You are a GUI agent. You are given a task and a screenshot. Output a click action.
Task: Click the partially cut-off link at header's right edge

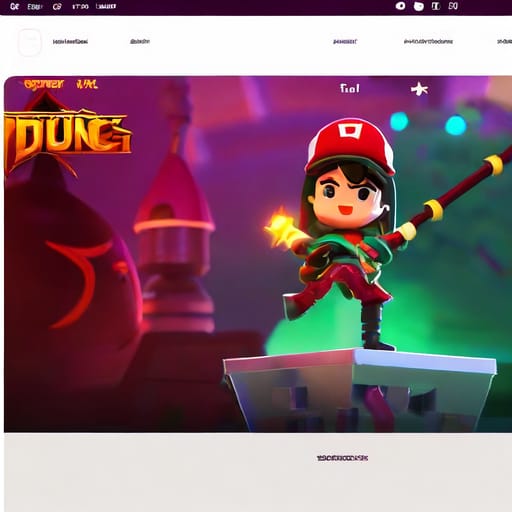click(504, 42)
